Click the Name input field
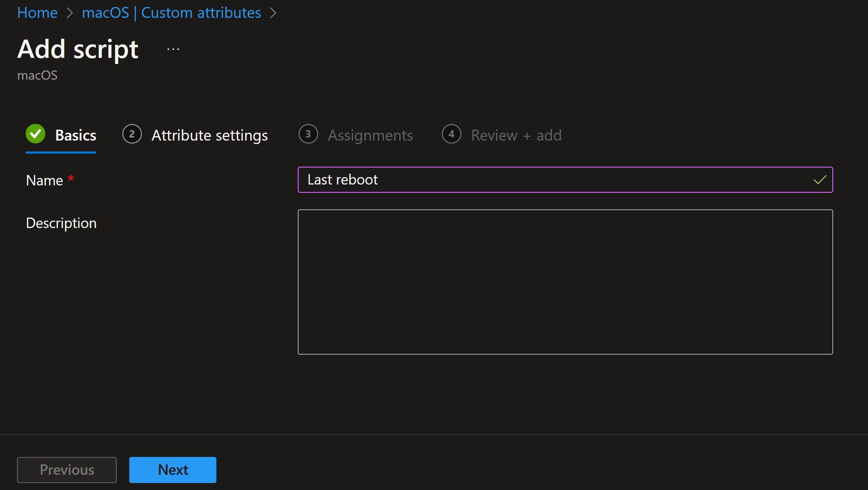The width and height of the screenshot is (868, 490). pyautogui.click(x=565, y=179)
